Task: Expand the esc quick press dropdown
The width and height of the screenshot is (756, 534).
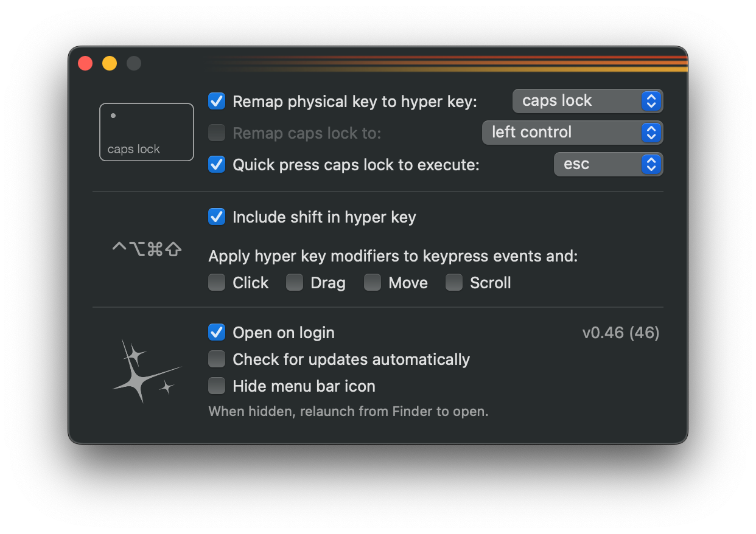Action: coord(608,164)
